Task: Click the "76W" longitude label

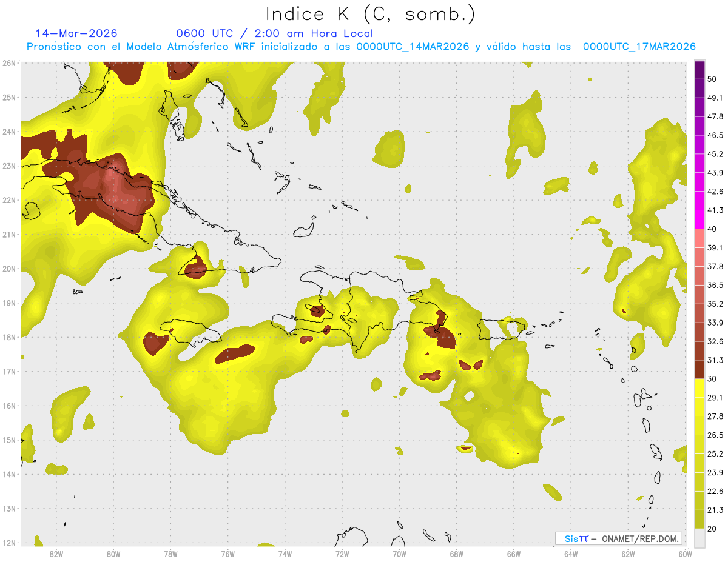Action: coord(227,554)
